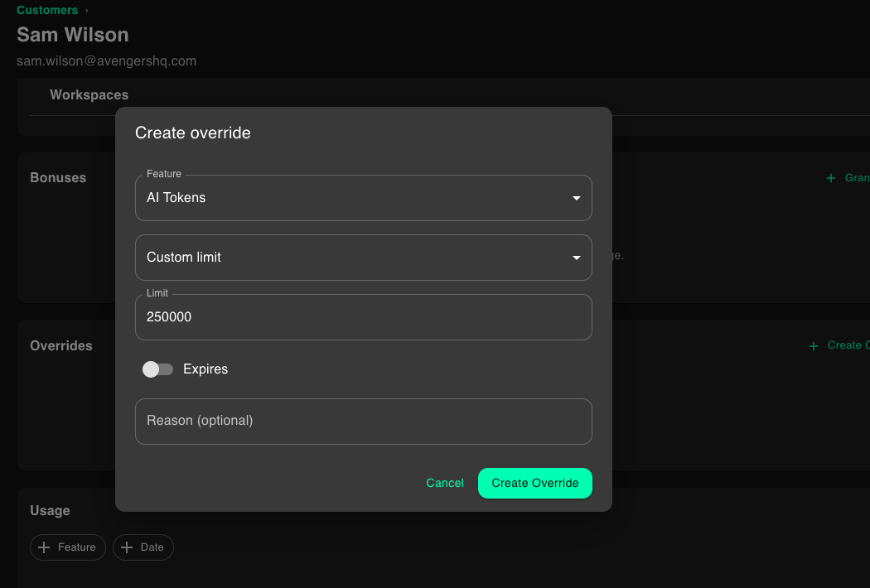This screenshot has height=588, width=870.
Task: Switch to the Workspaces tab
Action: point(89,94)
